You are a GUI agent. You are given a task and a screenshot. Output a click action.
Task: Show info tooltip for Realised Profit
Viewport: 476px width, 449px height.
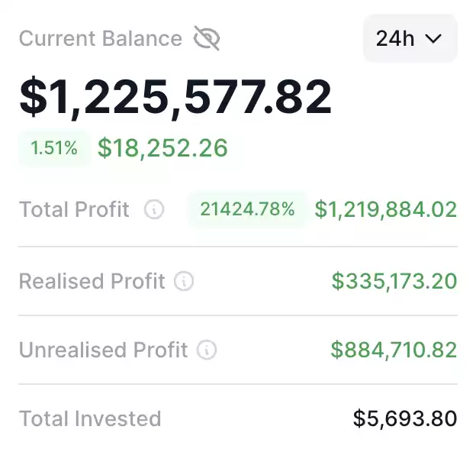coord(184,282)
